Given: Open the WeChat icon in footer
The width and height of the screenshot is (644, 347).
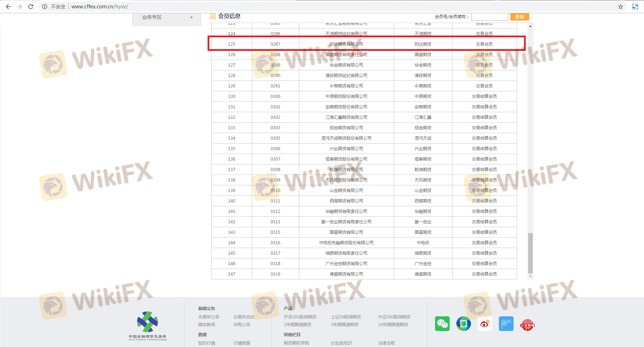Looking at the screenshot, I should [442, 324].
